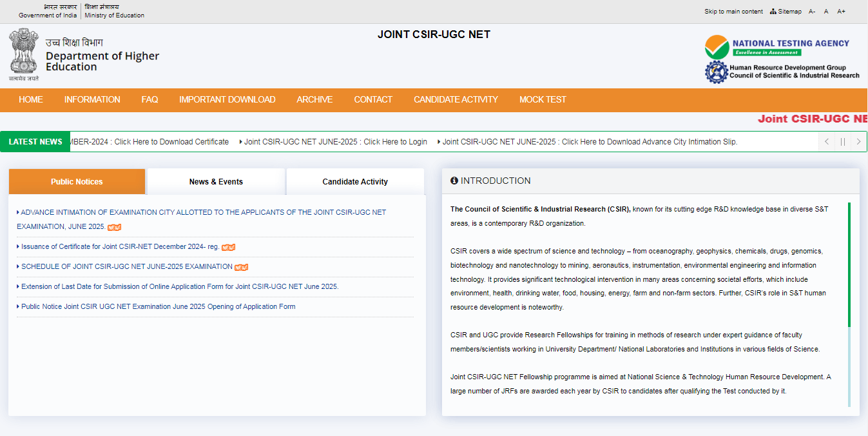Advance to next news ticker item
Image resolution: width=868 pixels, height=436 pixels.
pyautogui.click(x=858, y=142)
